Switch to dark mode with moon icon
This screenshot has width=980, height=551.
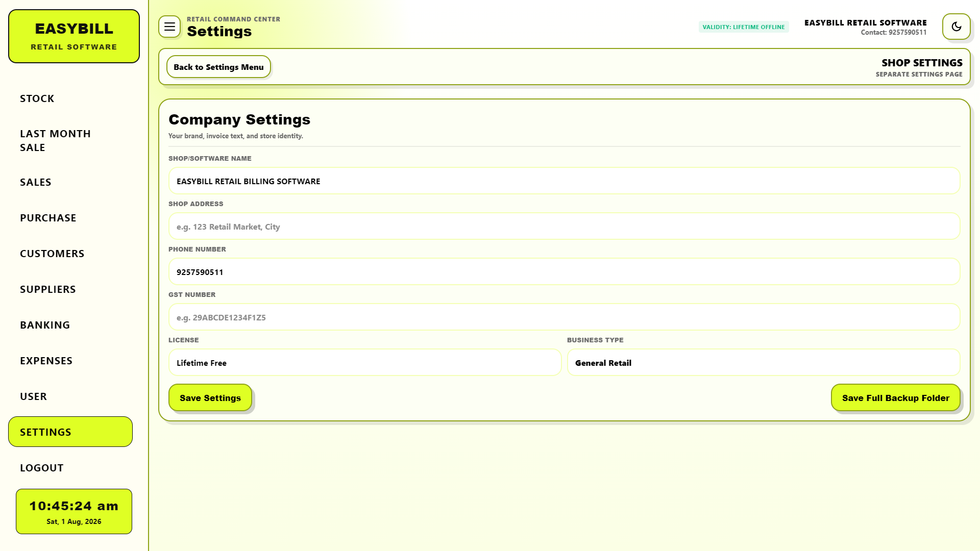(x=956, y=27)
